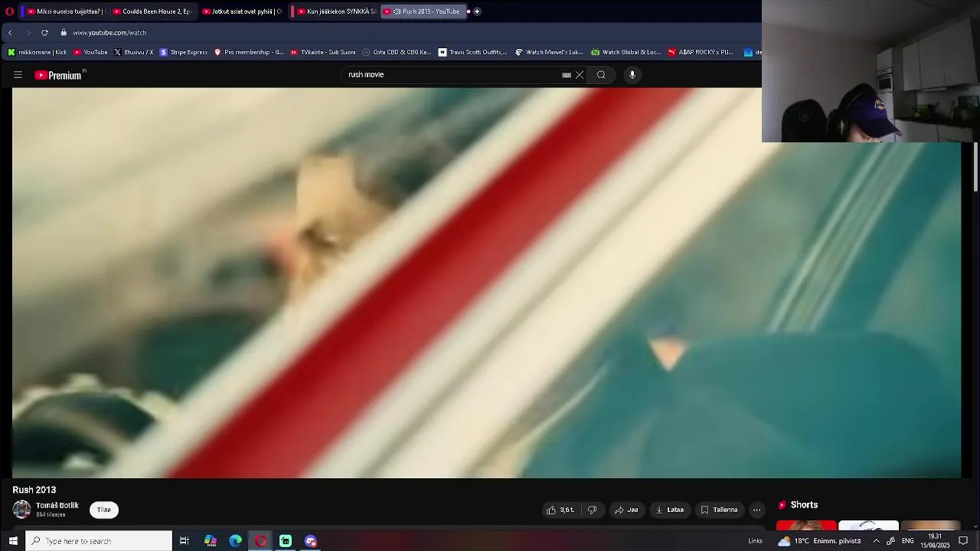980x551 pixels.
Task: Open the 'Pro membership' bookmark
Action: 249,52
